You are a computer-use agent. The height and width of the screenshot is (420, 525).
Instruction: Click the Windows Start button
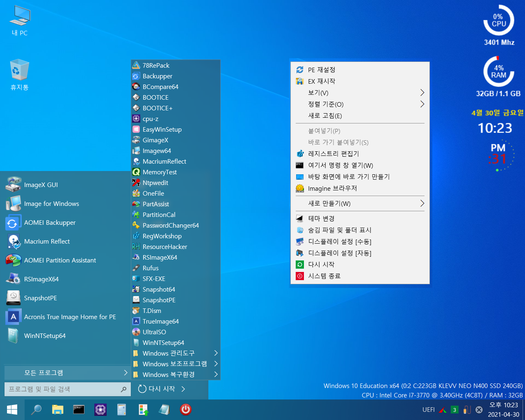[12, 410]
